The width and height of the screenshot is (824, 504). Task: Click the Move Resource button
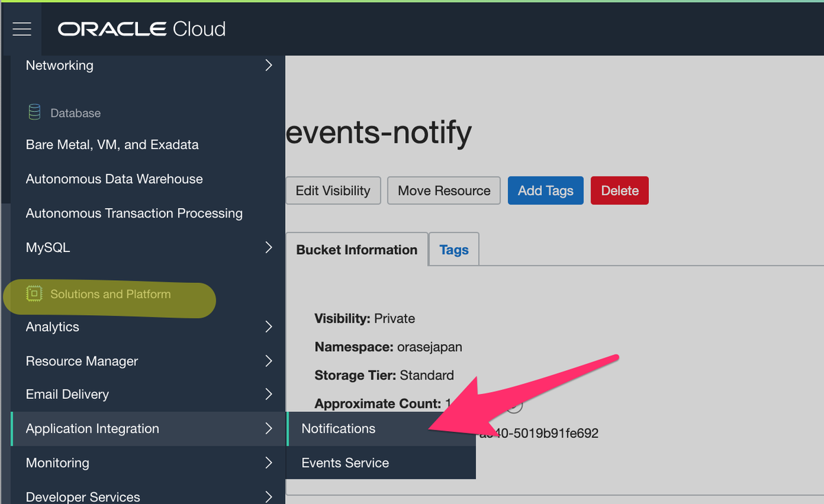[444, 191]
